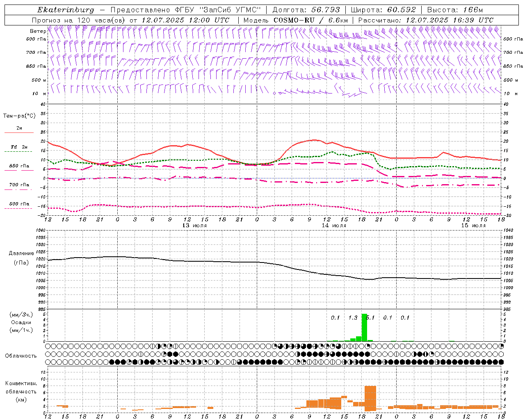525x420 pixels.
Task: Click the '1.3' precipitation amount value
Action: coord(353,317)
